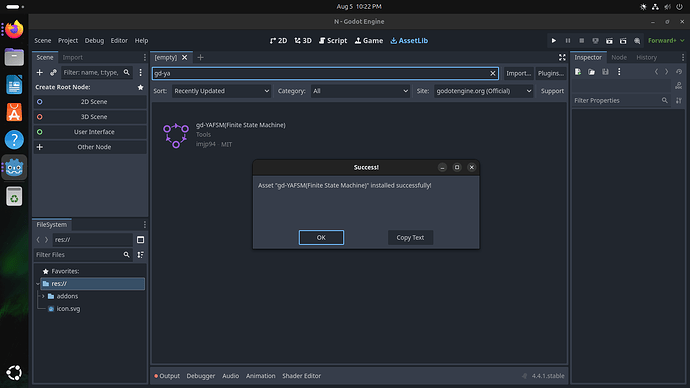Open renderer Forward+ dropdown
Screen dimensions: 690x388
tap(666, 40)
